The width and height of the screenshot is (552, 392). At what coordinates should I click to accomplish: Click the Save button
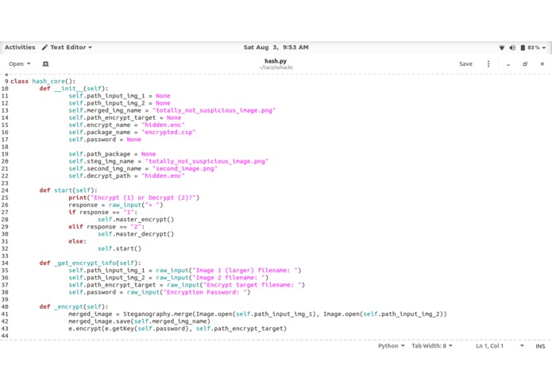click(x=465, y=64)
